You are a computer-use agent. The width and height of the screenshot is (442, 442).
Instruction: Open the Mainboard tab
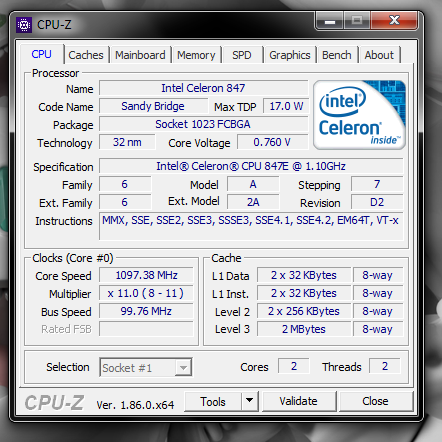(140, 55)
